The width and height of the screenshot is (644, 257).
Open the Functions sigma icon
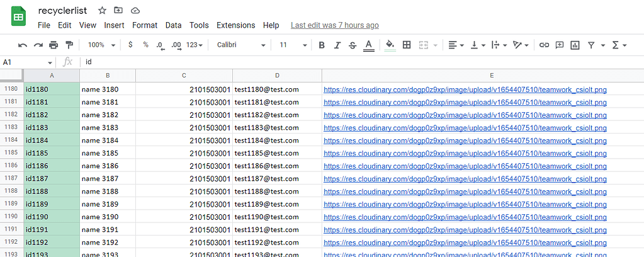tap(615, 45)
